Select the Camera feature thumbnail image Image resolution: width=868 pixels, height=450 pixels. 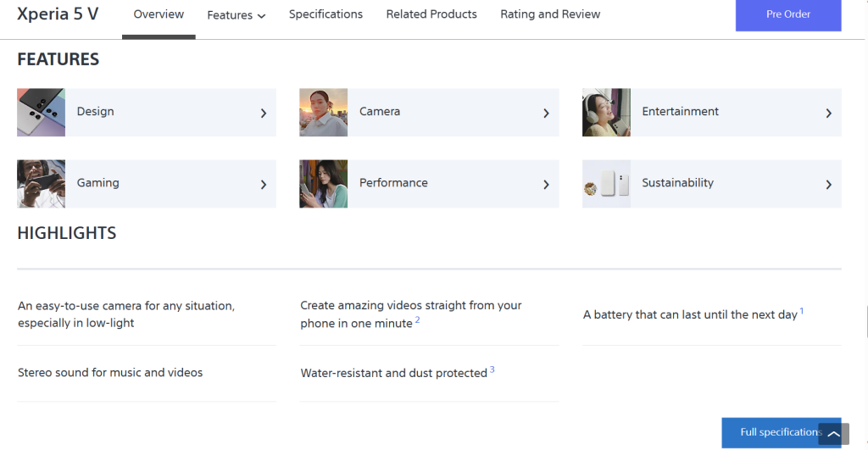[x=323, y=112]
